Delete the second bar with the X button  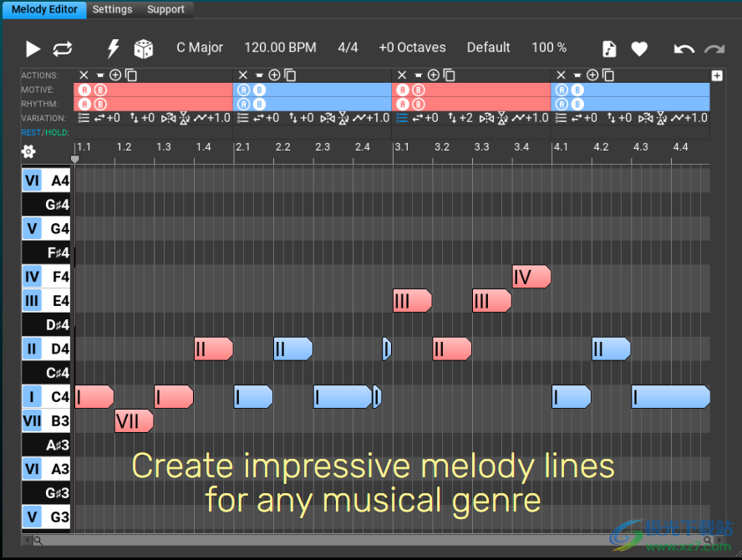(x=242, y=74)
